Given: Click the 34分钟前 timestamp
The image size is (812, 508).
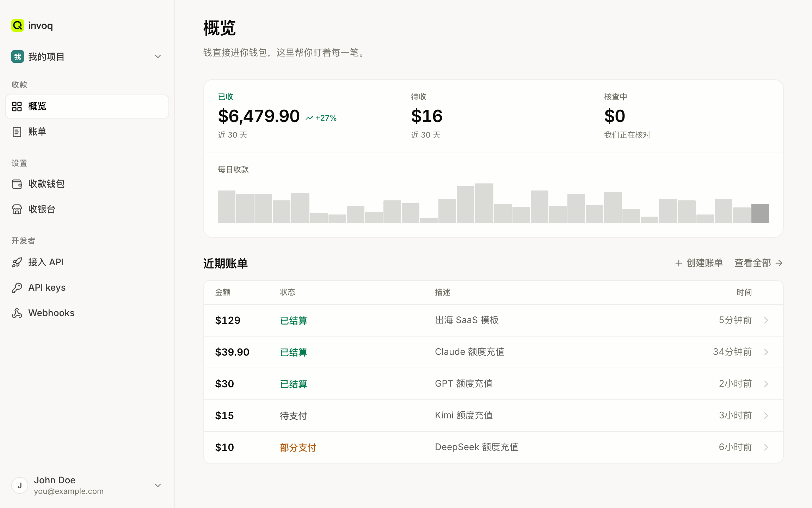Looking at the screenshot, I should 732,352.
